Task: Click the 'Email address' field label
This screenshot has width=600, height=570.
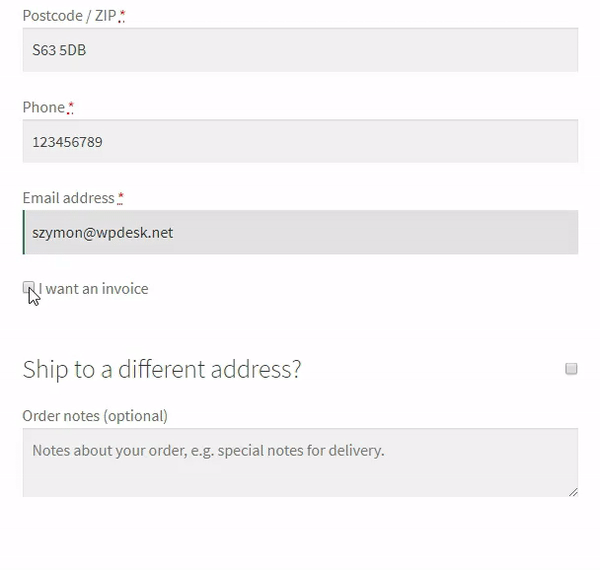Action: point(68,198)
